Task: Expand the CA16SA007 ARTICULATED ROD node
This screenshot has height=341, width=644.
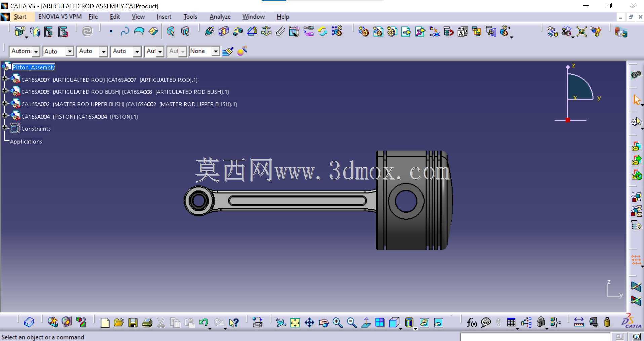Action: [4, 79]
